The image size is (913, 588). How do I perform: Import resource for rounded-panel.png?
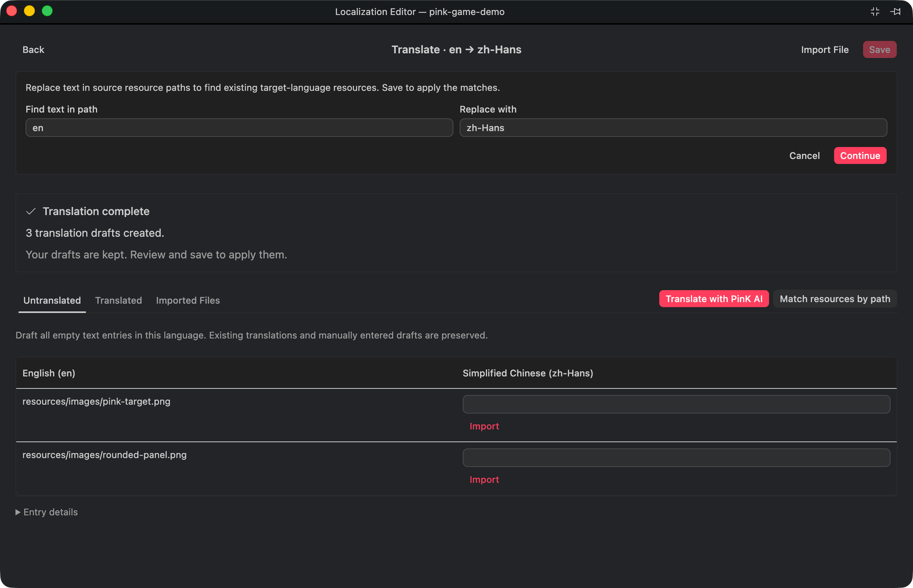(x=484, y=479)
